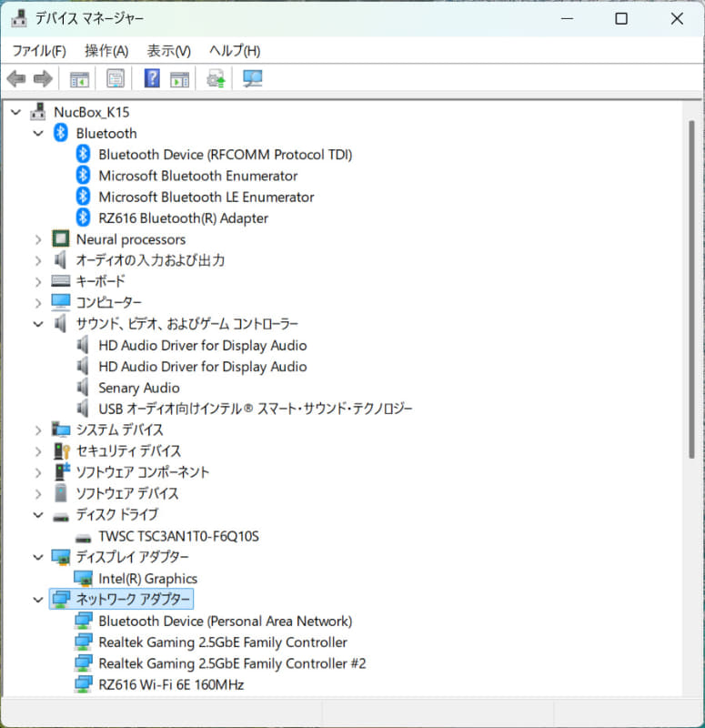Click the Bluetooth category icon

61,133
